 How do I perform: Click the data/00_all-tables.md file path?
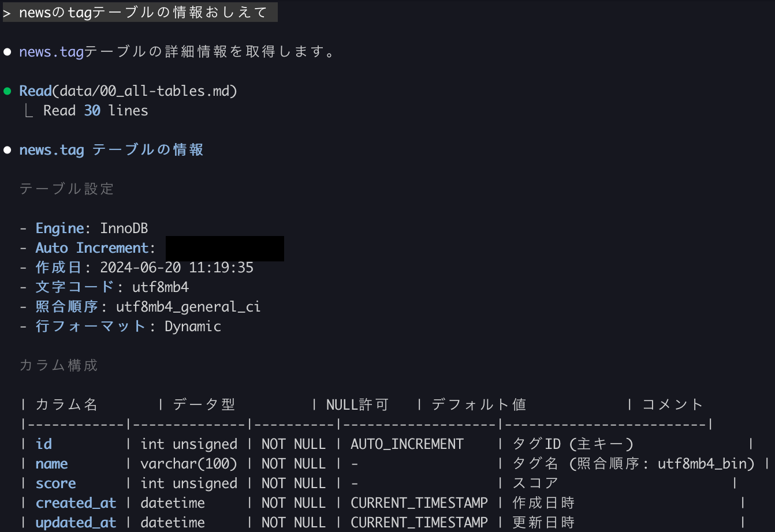144,91
